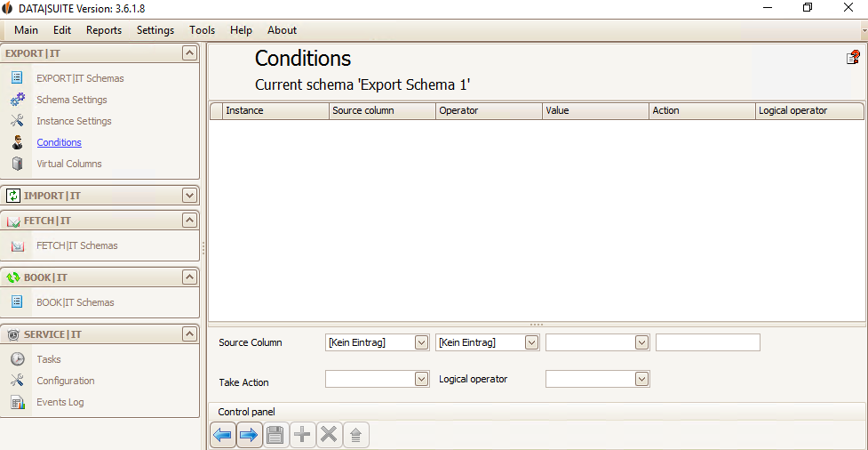Expand the IMPORT|IT panel

189,196
